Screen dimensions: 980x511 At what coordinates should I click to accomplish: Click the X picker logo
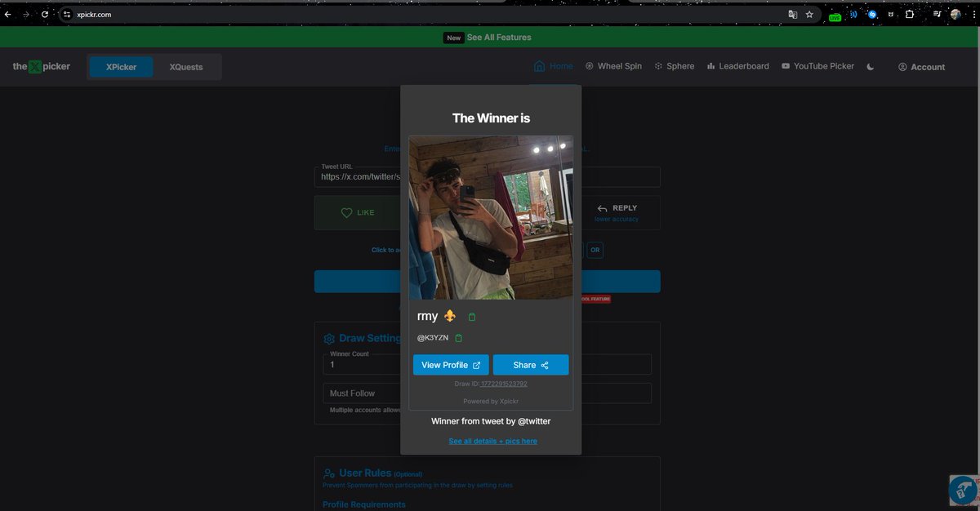[41, 67]
